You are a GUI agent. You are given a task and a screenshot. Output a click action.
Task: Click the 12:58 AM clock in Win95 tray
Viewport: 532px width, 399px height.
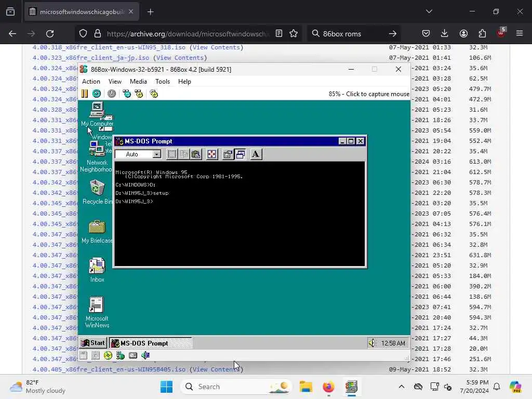[x=393, y=343]
